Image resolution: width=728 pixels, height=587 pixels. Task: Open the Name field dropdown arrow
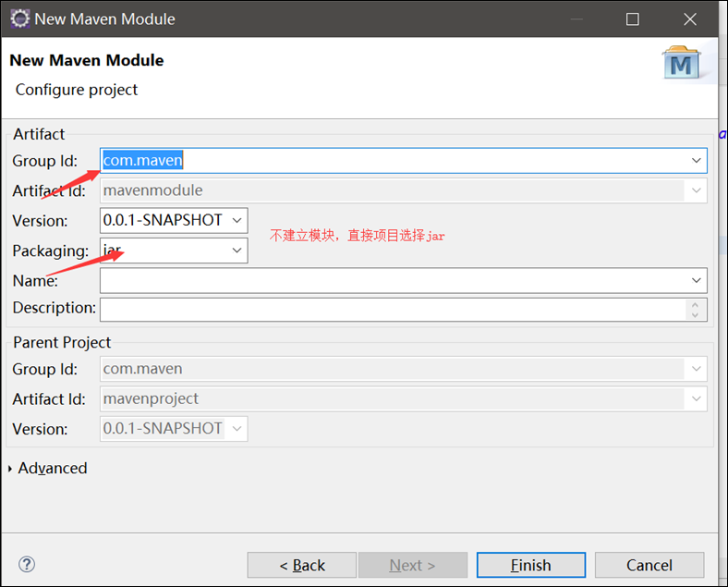(x=696, y=280)
